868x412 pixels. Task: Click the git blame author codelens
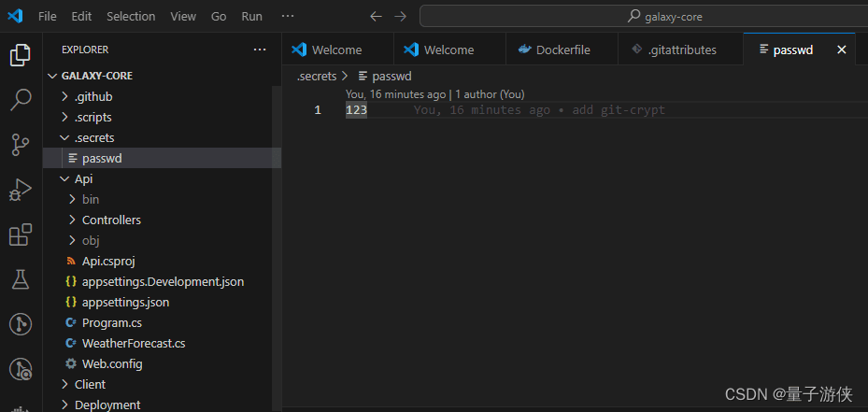[435, 94]
